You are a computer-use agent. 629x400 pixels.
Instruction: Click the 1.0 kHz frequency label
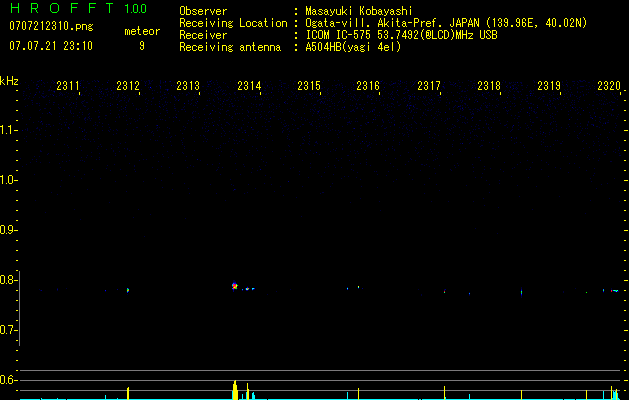point(8,180)
